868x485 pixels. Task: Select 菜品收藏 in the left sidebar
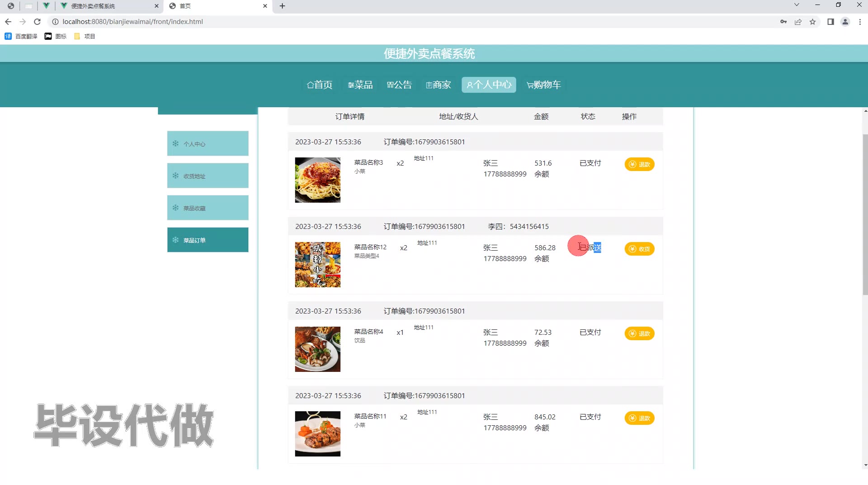click(208, 208)
